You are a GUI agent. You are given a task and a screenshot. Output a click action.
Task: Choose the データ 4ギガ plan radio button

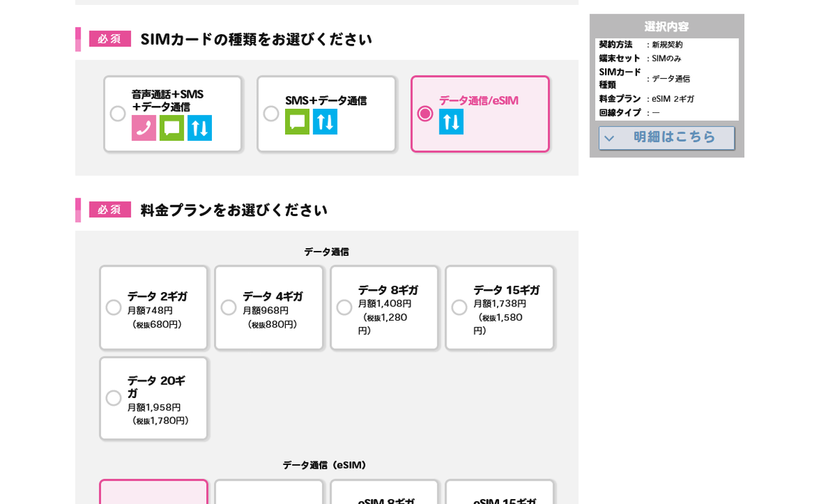(x=228, y=308)
